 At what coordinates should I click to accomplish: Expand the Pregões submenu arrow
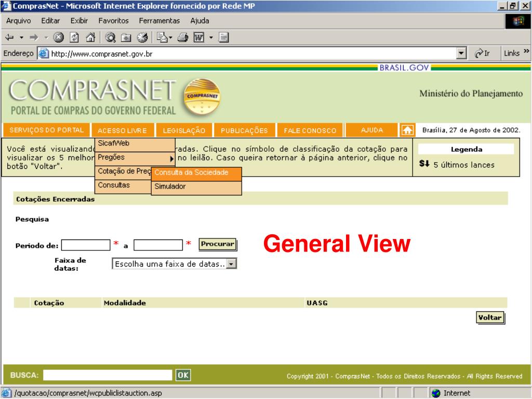click(x=171, y=158)
